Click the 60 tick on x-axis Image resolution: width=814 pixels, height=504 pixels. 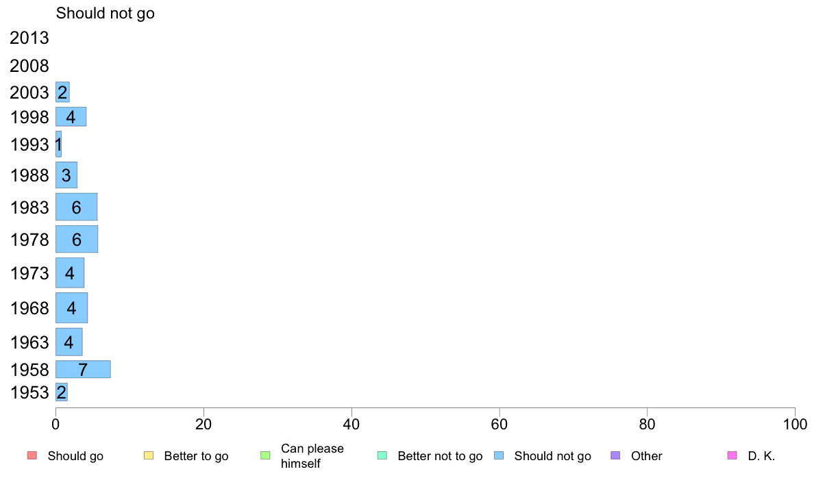click(x=499, y=425)
